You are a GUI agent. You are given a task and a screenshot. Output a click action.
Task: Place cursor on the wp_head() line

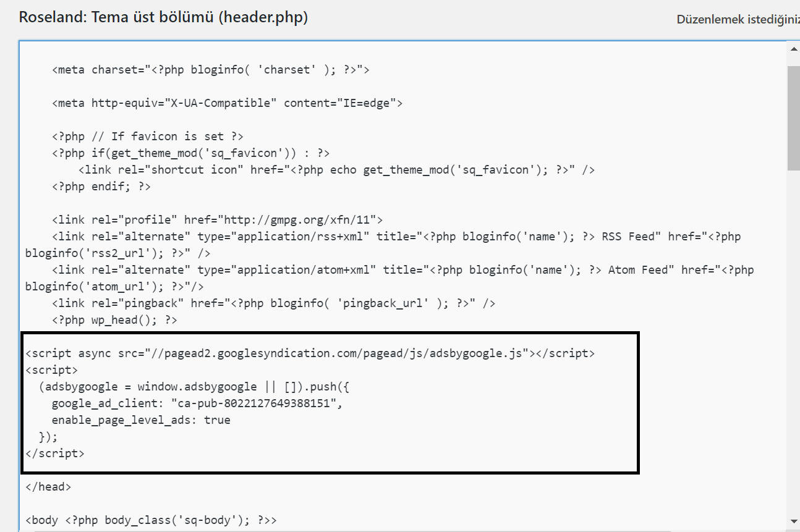click(115, 320)
